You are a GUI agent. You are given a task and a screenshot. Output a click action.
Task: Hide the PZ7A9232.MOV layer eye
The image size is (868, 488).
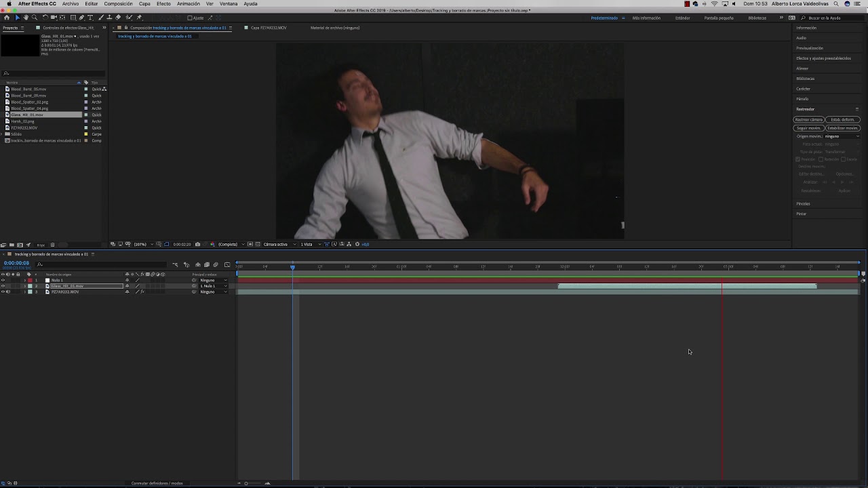pos(3,291)
